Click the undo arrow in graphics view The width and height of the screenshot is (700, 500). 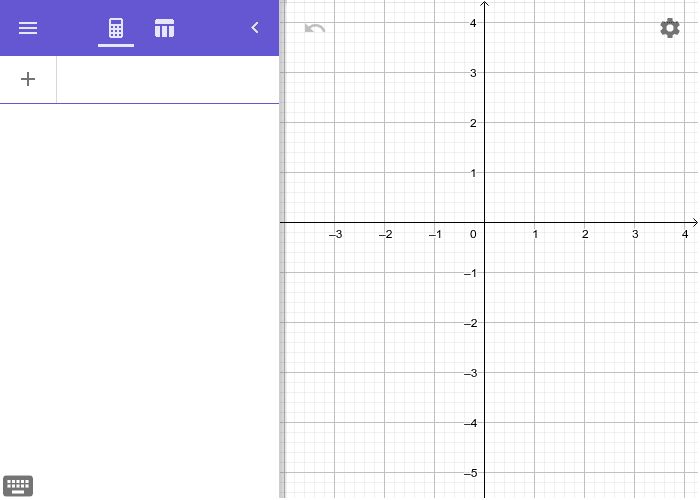[315, 29]
